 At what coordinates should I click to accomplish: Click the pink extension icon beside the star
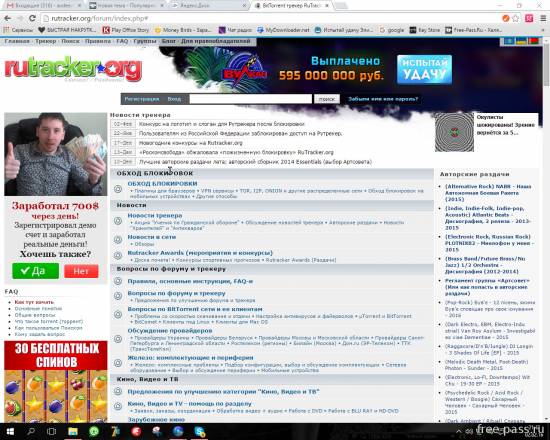[x=529, y=18]
